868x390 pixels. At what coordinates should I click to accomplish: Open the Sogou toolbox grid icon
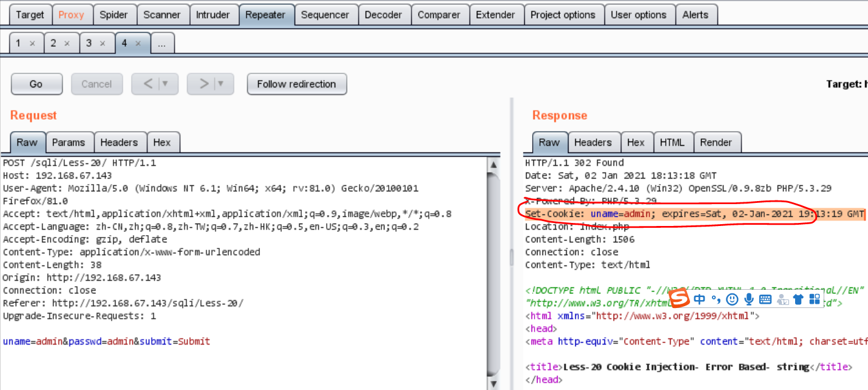click(815, 299)
